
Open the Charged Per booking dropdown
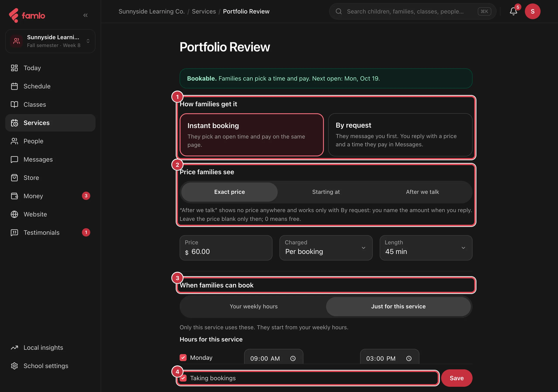(326, 248)
